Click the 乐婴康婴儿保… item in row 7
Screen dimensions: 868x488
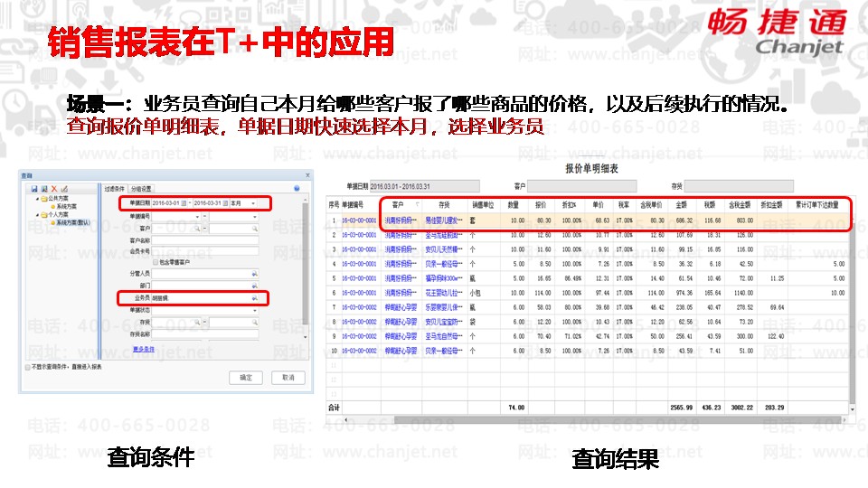(444, 307)
